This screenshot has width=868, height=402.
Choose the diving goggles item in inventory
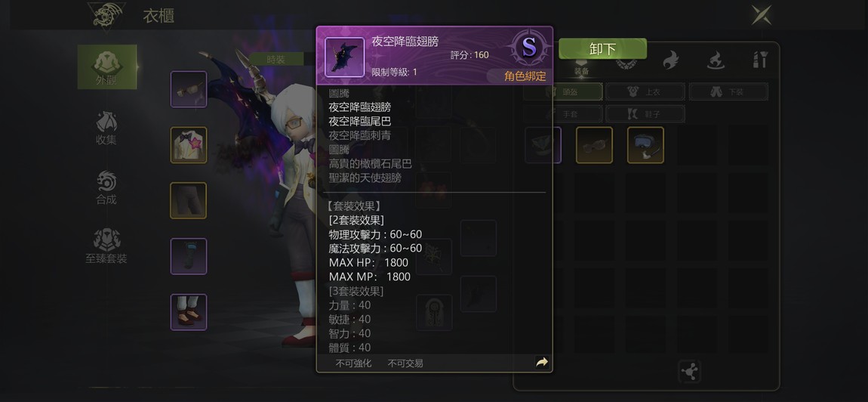point(645,145)
